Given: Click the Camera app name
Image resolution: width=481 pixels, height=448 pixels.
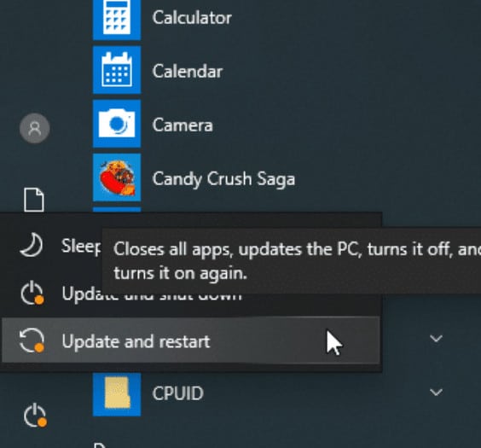Looking at the screenshot, I should tap(183, 125).
